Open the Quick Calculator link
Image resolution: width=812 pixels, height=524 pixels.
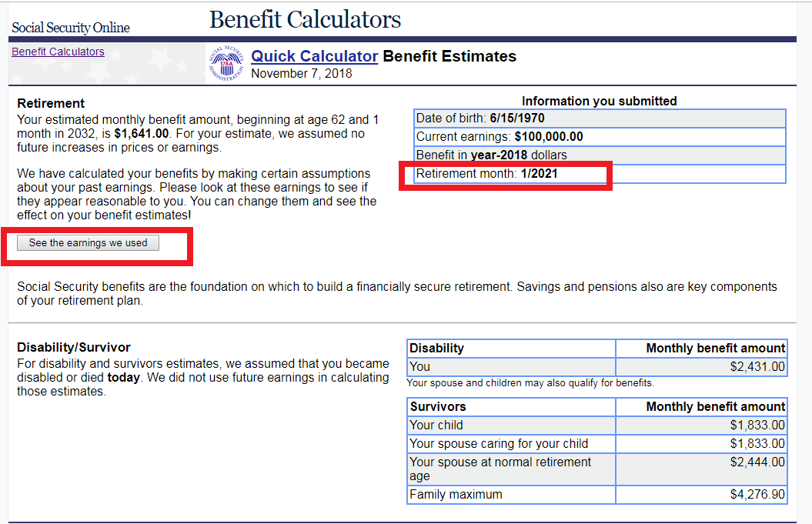pos(314,56)
